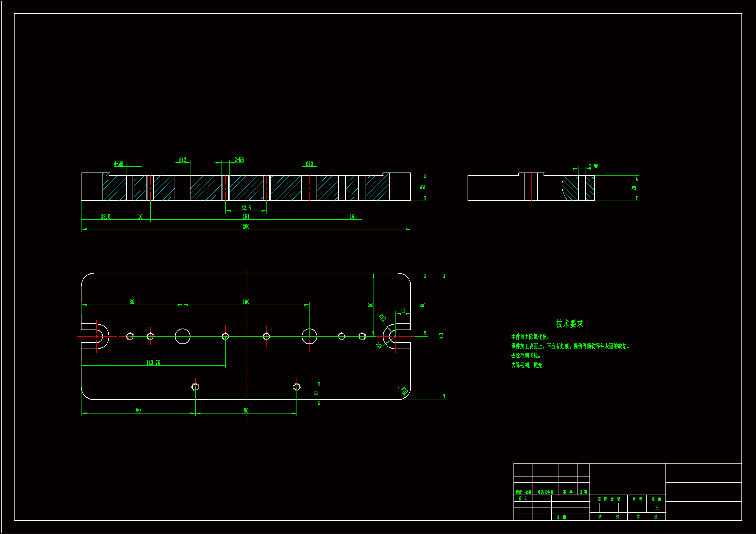The image size is (756, 534).
Task: Select the 技术要求 heading text
Action: click(x=569, y=324)
